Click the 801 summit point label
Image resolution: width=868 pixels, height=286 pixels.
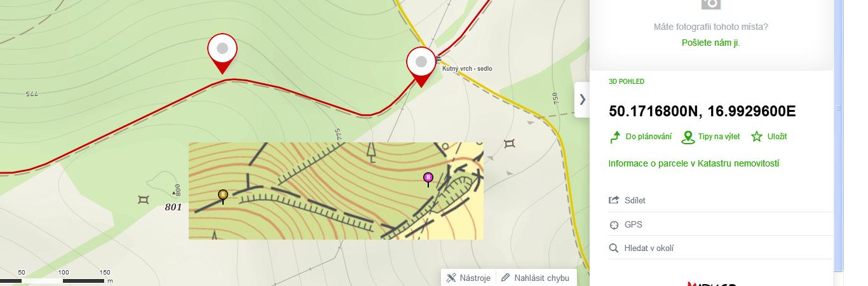tap(173, 207)
